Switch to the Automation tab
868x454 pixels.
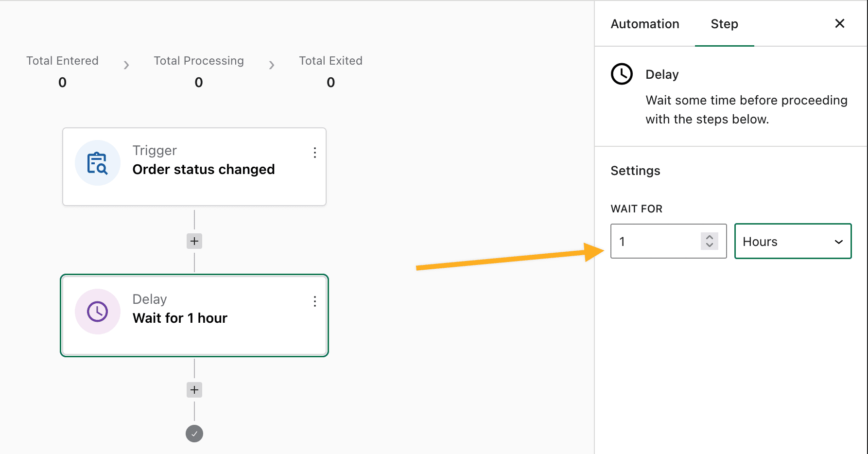coord(645,24)
